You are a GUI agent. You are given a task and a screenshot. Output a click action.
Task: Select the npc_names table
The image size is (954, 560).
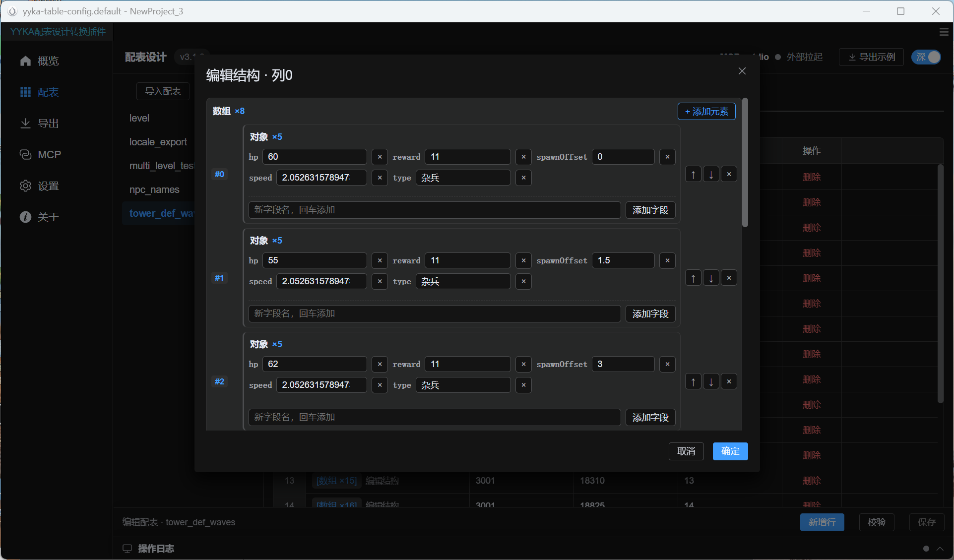click(154, 189)
